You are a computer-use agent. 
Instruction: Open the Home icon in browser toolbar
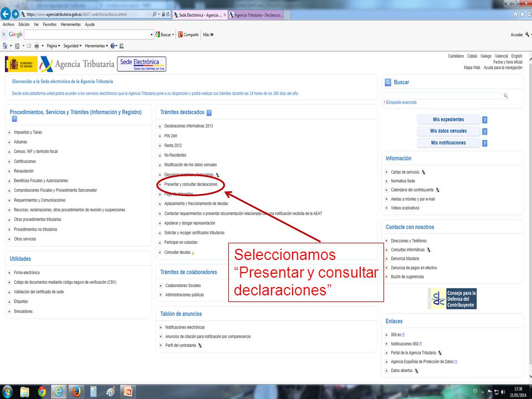pos(516,14)
